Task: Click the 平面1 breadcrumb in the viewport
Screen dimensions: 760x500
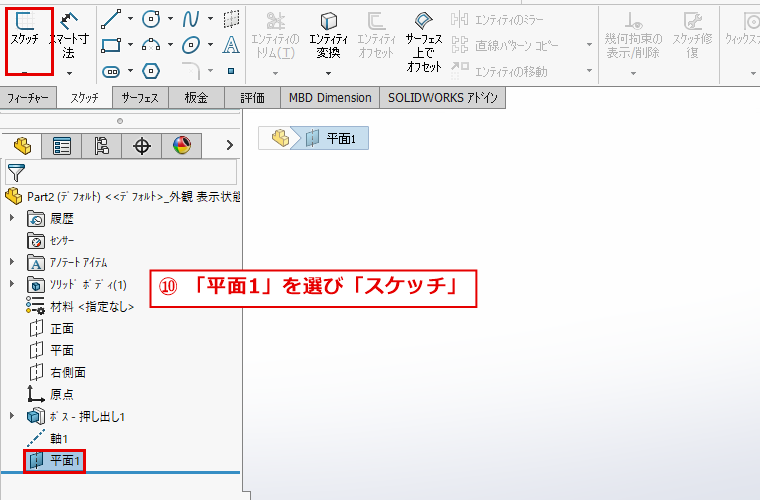Action: point(334,139)
